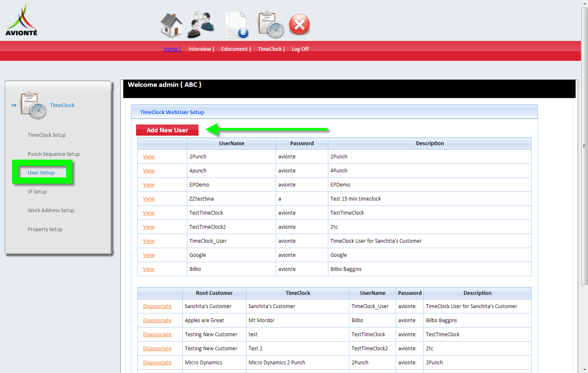Open IP Setup in sidebar
588x373 pixels.
[37, 192]
